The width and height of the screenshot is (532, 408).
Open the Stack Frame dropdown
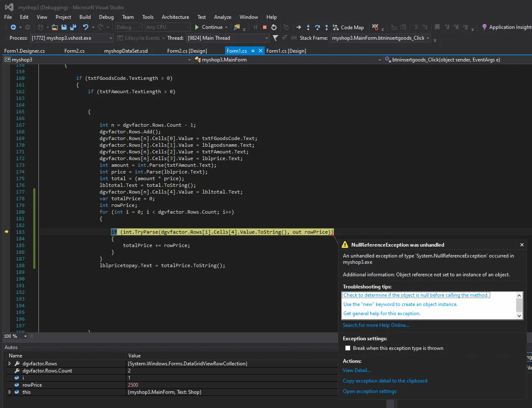pyautogui.click(x=428, y=38)
